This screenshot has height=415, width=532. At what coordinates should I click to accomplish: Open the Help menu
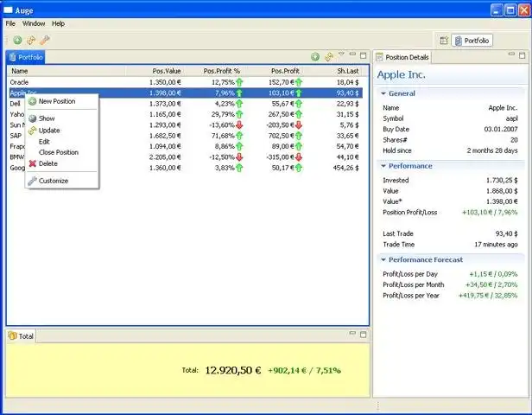(58, 23)
